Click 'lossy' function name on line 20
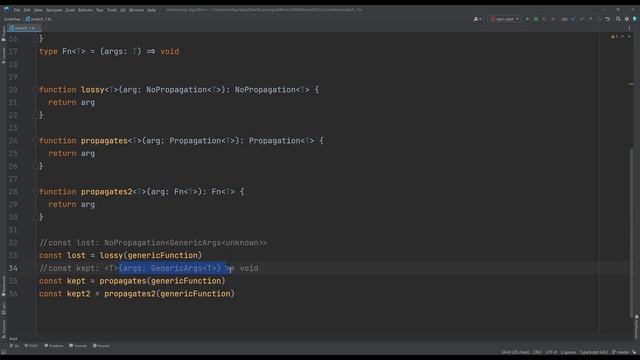The height and width of the screenshot is (360, 640). (93, 90)
